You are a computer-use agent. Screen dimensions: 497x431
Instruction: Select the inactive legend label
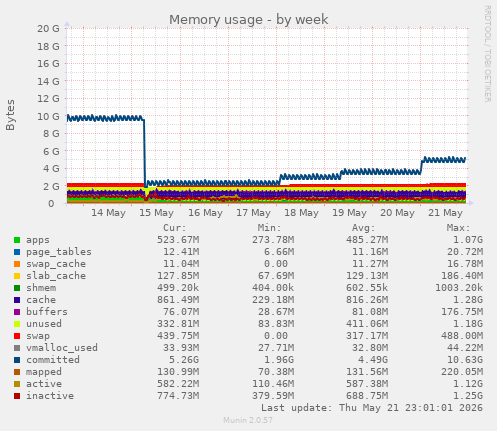point(50,396)
